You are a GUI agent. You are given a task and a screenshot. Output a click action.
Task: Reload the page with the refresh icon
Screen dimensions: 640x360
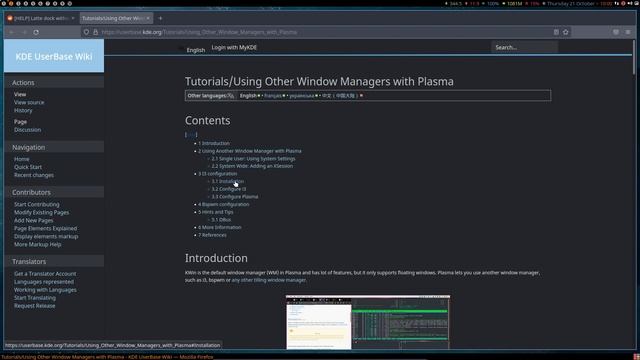36,32
